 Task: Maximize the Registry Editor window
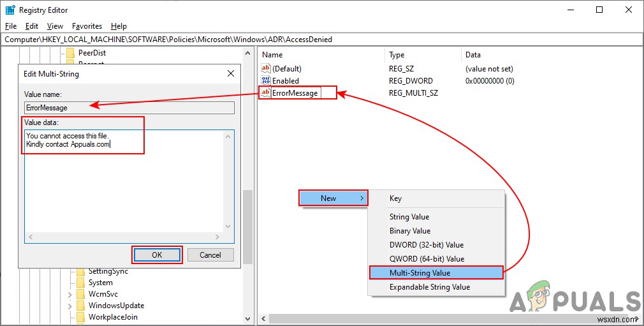pyautogui.click(x=599, y=10)
